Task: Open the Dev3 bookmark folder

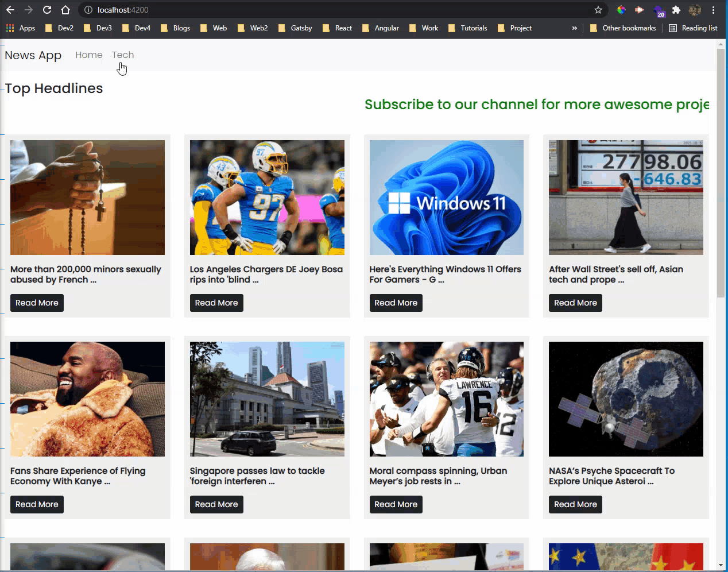Action: (98, 28)
